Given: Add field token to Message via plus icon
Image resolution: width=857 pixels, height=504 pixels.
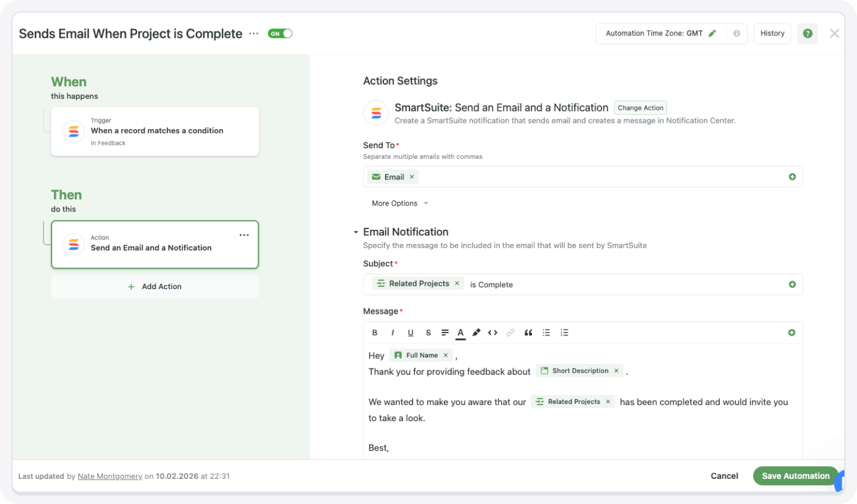Looking at the screenshot, I should (x=792, y=333).
